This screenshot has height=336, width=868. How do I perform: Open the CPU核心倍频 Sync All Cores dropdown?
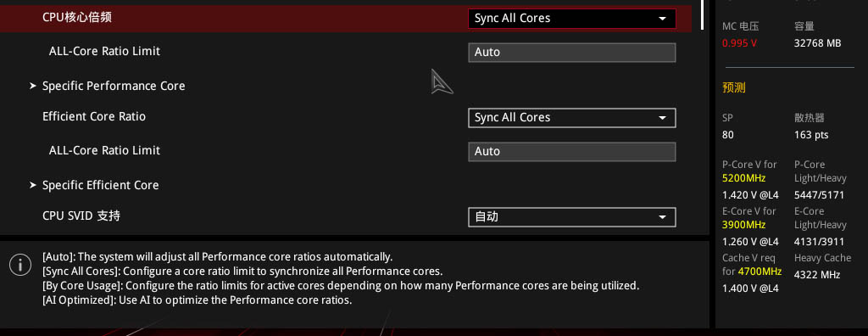[x=572, y=19]
